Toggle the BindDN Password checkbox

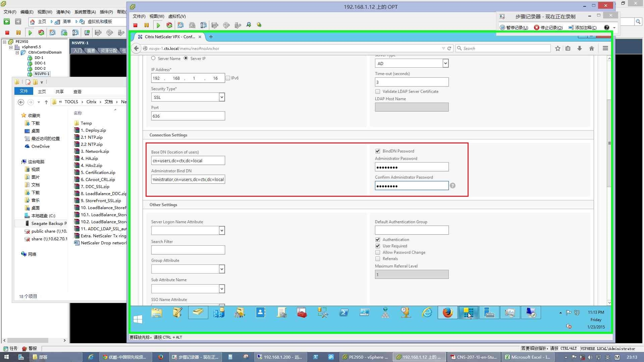point(378,151)
